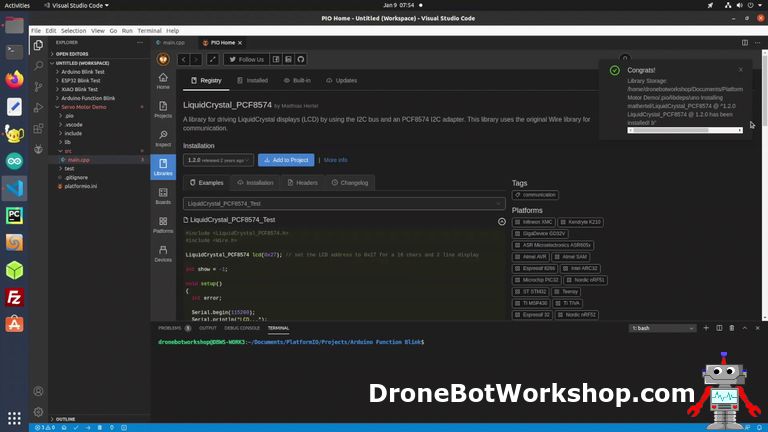The image size is (768, 432).
Task: Expand the Outline section
Action: (66, 419)
